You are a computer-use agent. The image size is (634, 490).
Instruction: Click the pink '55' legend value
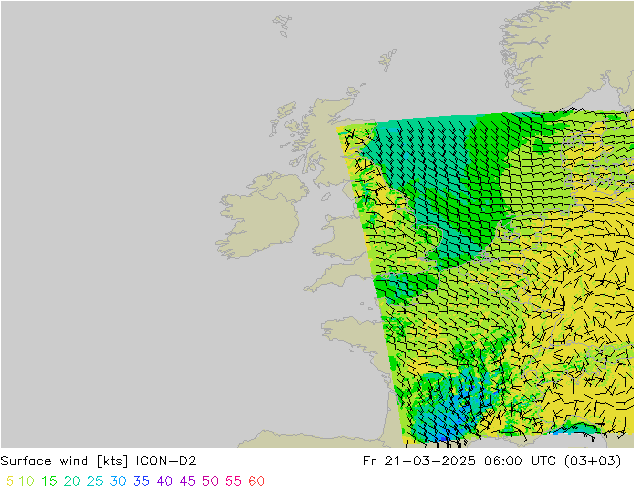click(x=233, y=481)
